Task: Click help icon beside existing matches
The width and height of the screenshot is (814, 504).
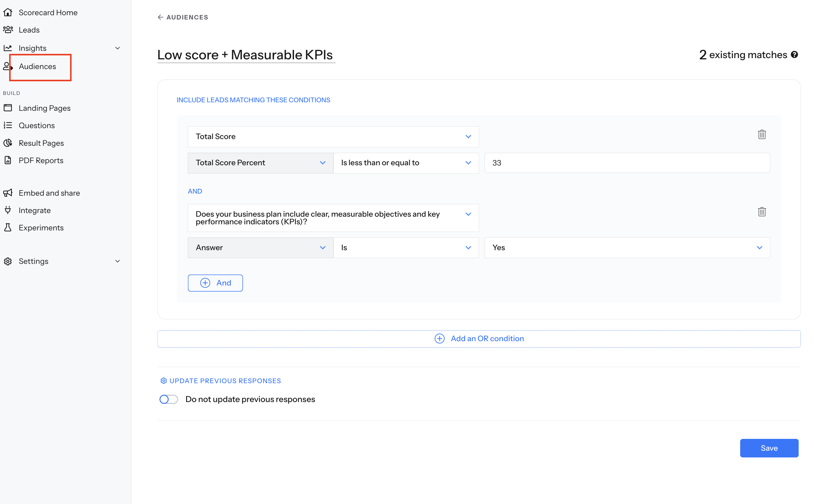Action: (794, 55)
